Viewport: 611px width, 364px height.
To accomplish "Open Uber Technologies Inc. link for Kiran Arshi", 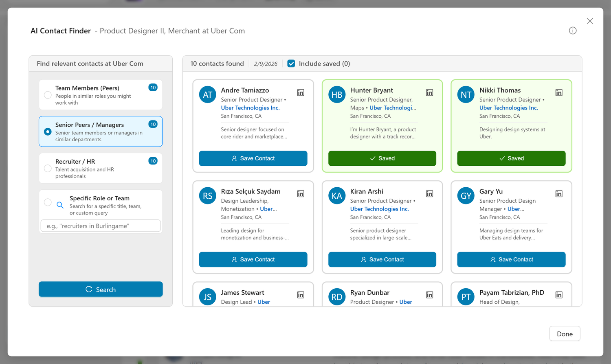I will tap(379, 209).
